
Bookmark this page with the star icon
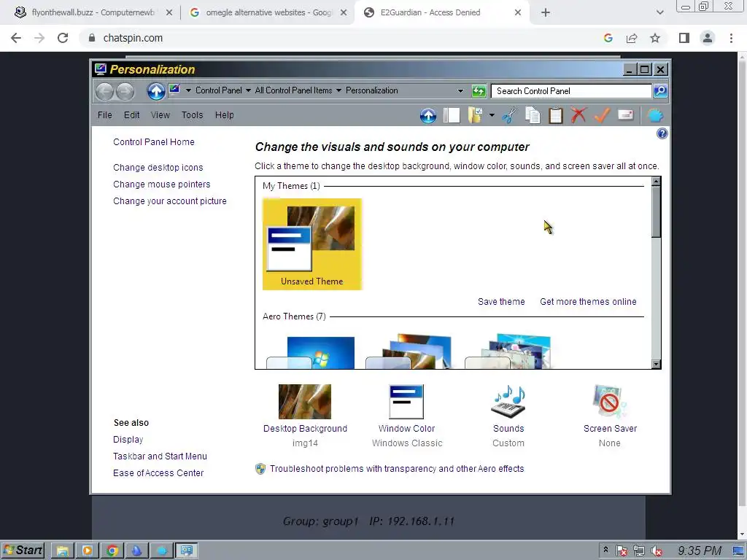pos(655,38)
